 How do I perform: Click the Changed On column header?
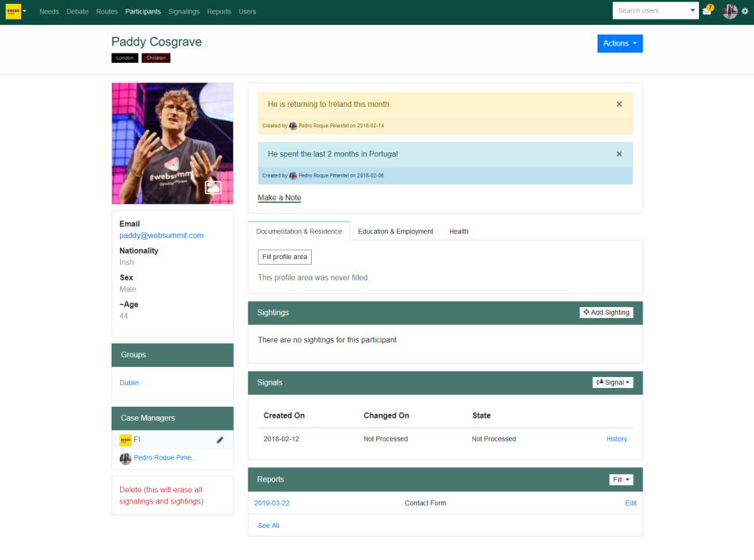click(386, 415)
